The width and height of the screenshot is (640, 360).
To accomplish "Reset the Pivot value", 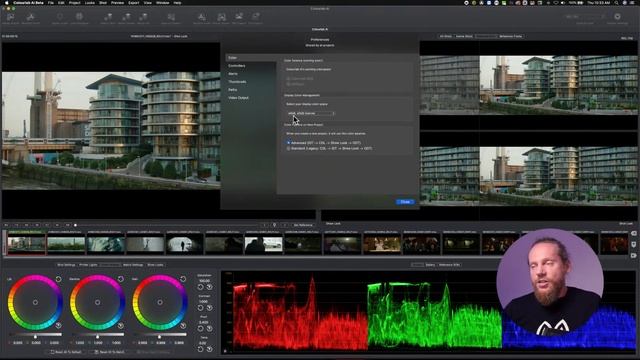I will click(x=200, y=328).
